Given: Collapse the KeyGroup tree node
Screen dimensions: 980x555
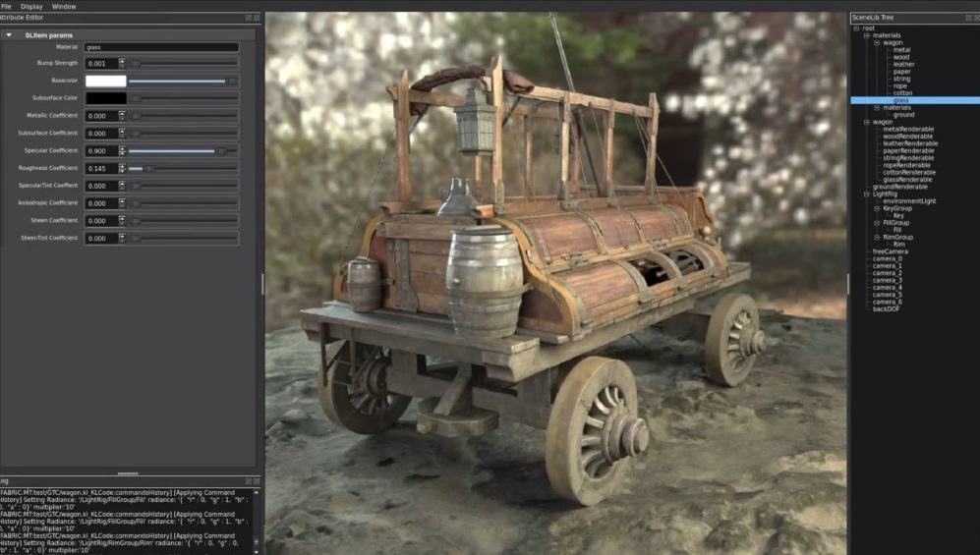Looking at the screenshot, I should coord(877,208).
